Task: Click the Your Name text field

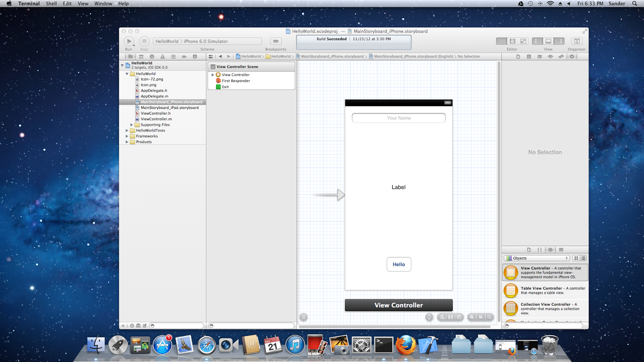Action: tap(398, 118)
